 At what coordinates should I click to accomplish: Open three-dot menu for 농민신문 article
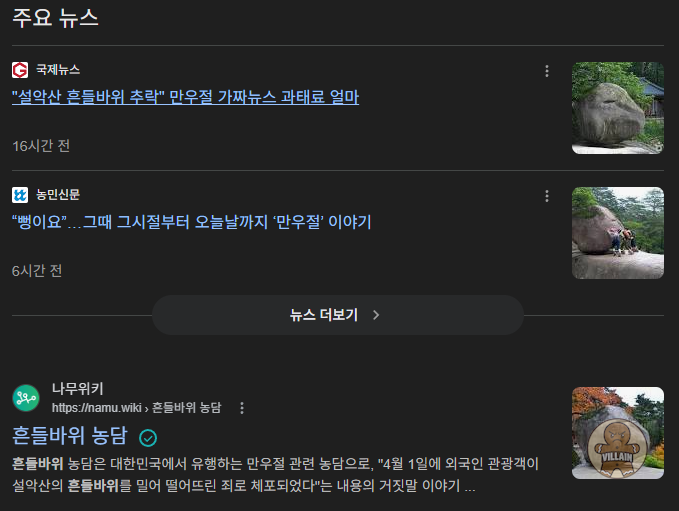547,196
